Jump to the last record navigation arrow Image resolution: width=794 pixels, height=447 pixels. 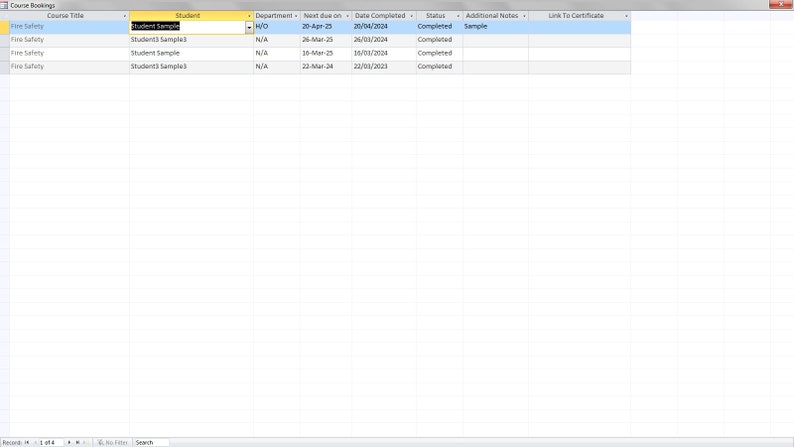[77, 442]
